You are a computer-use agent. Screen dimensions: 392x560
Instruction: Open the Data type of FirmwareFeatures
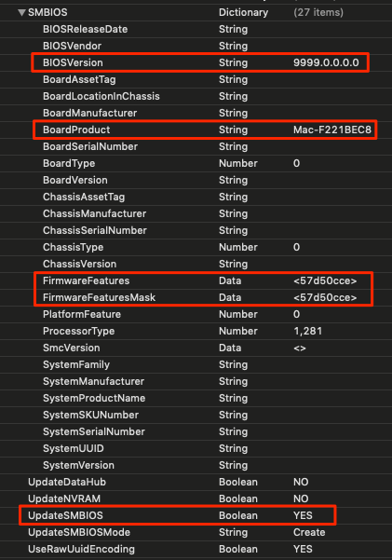[230, 281]
